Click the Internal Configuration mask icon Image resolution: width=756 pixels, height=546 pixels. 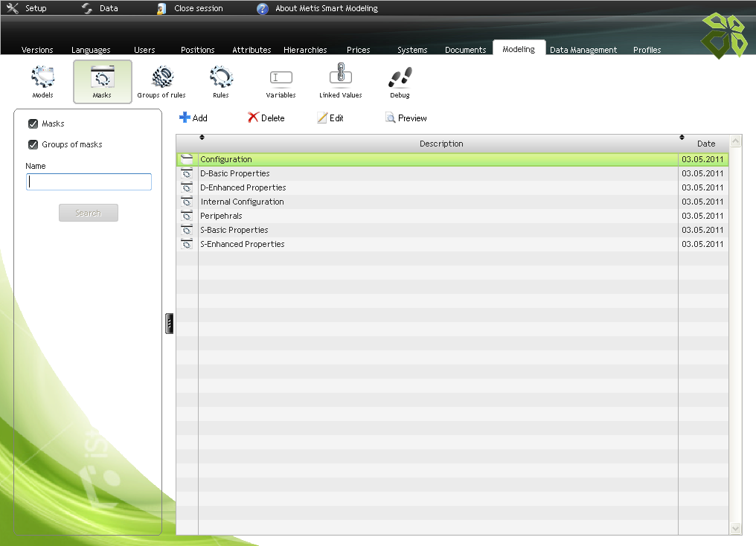coord(187,202)
